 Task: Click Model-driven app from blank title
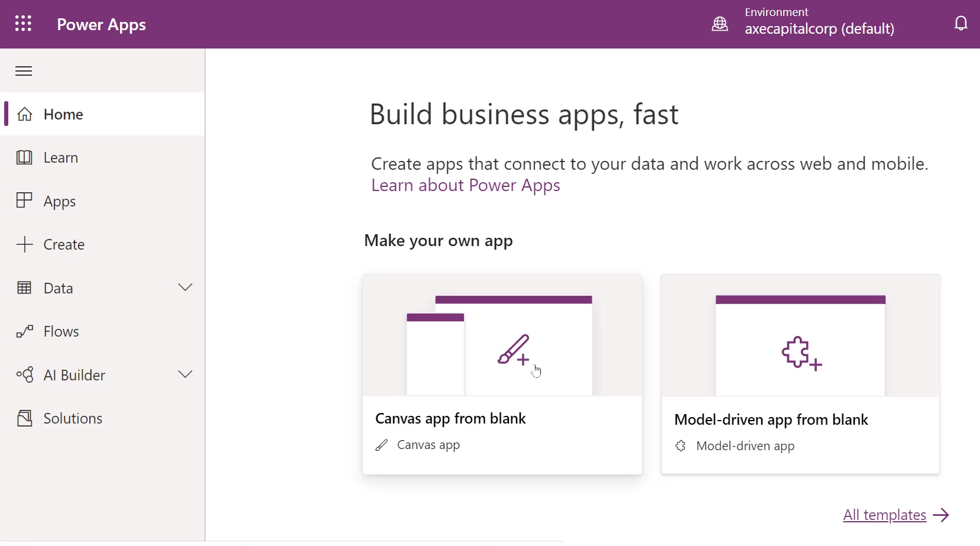pyautogui.click(x=771, y=420)
